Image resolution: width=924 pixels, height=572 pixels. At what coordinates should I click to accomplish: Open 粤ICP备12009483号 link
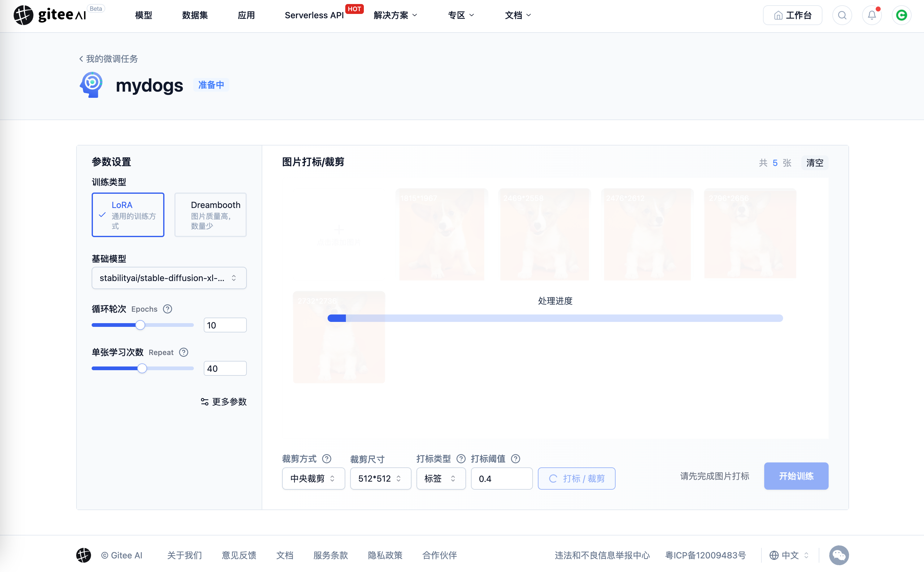coord(705,555)
